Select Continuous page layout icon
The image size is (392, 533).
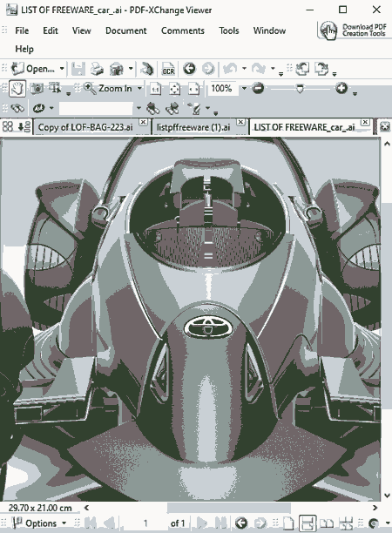coord(308,523)
